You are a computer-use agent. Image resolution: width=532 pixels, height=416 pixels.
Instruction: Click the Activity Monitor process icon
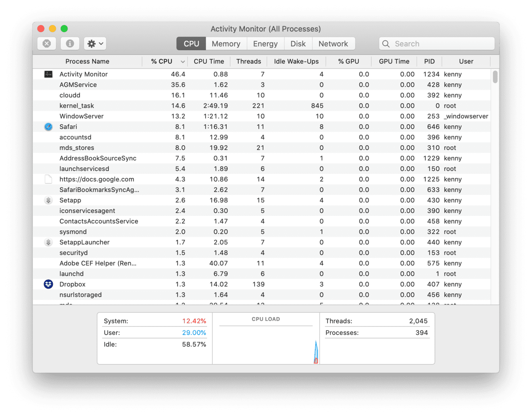pyautogui.click(x=48, y=74)
